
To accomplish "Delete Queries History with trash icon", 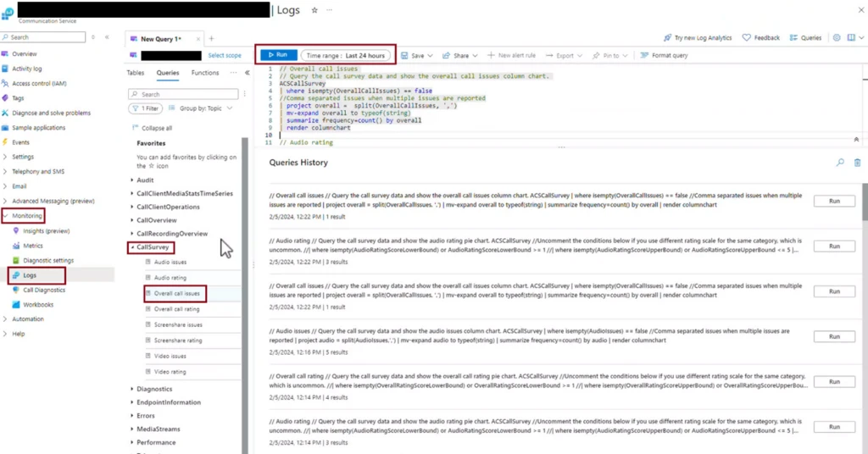I will coord(857,163).
